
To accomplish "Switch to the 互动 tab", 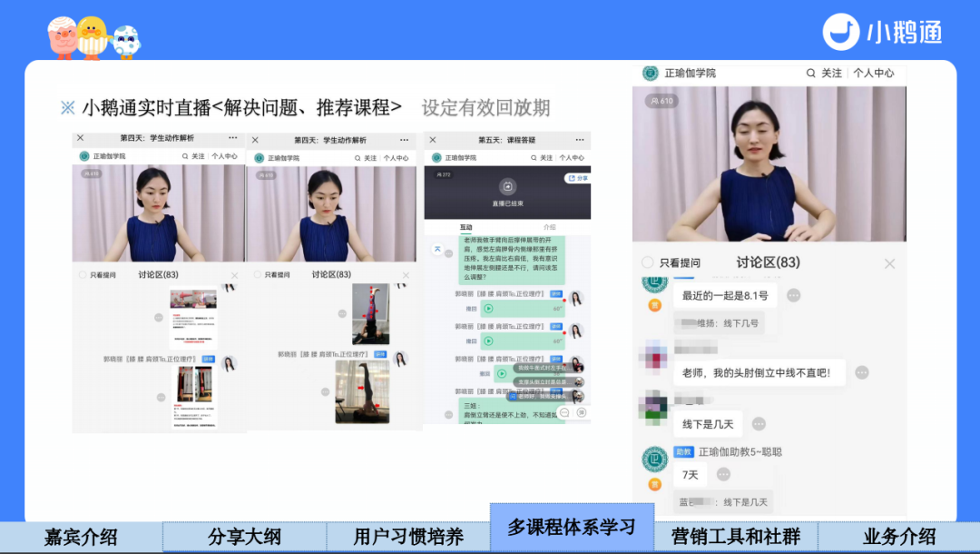I will click(x=466, y=227).
